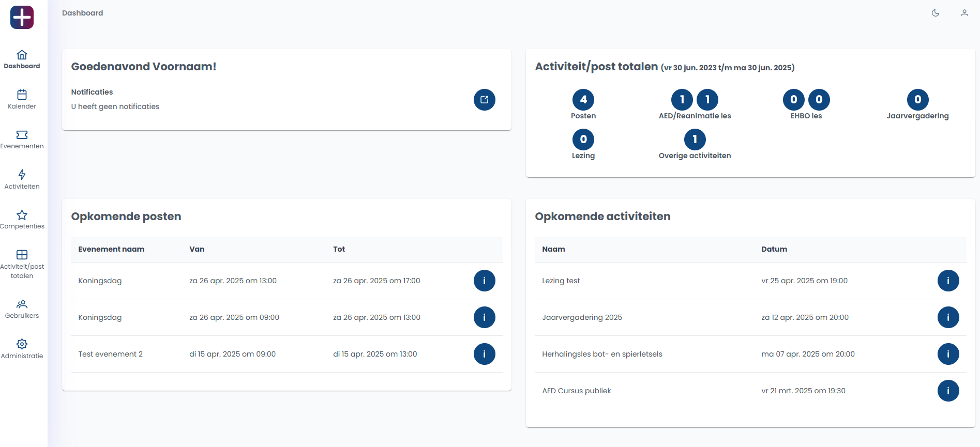This screenshot has width=980, height=447.
Task: Show info for Test evenement 2
Action: coord(484,354)
